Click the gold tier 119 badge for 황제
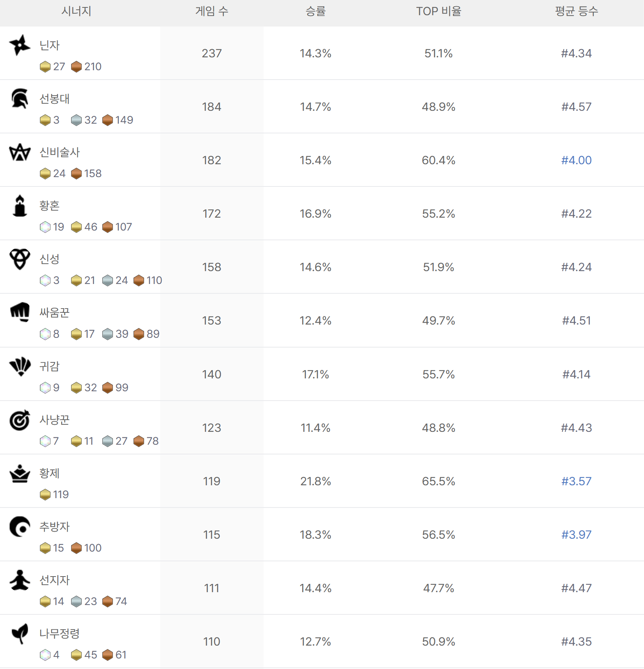 [x=54, y=494]
